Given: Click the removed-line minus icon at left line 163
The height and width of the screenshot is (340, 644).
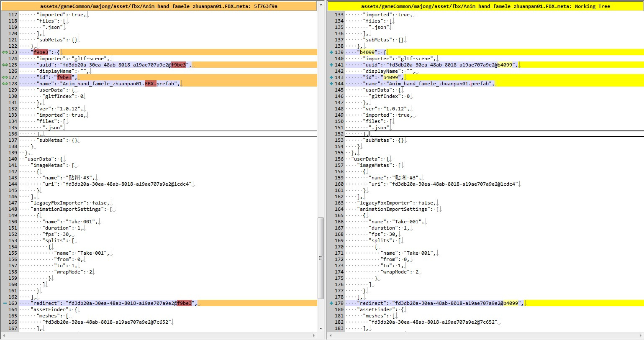Looking at the screenshot, I should [5, 303].
